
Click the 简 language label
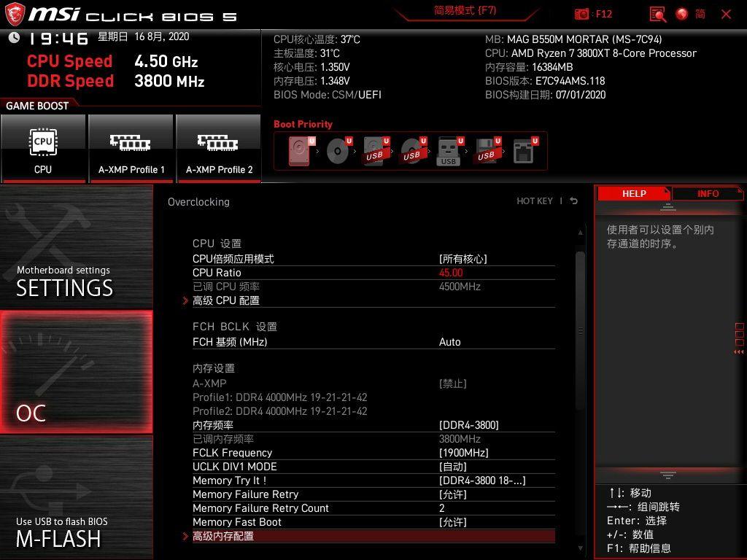click(700, 14)
